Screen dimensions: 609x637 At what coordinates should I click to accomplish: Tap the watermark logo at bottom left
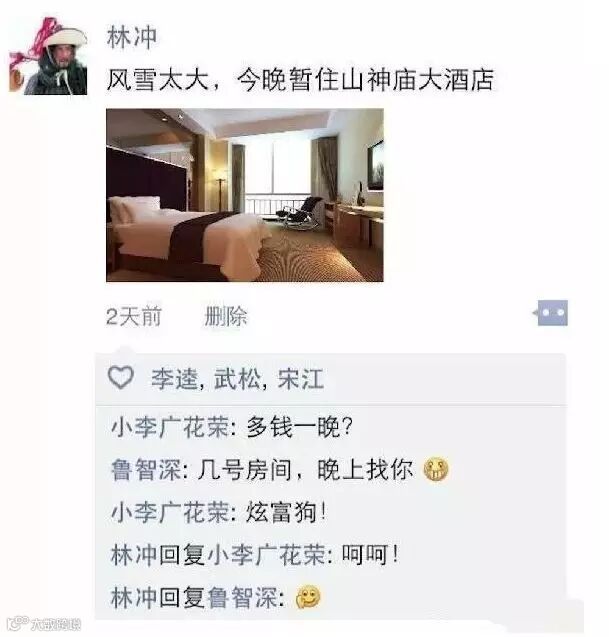tap(44, 624)
